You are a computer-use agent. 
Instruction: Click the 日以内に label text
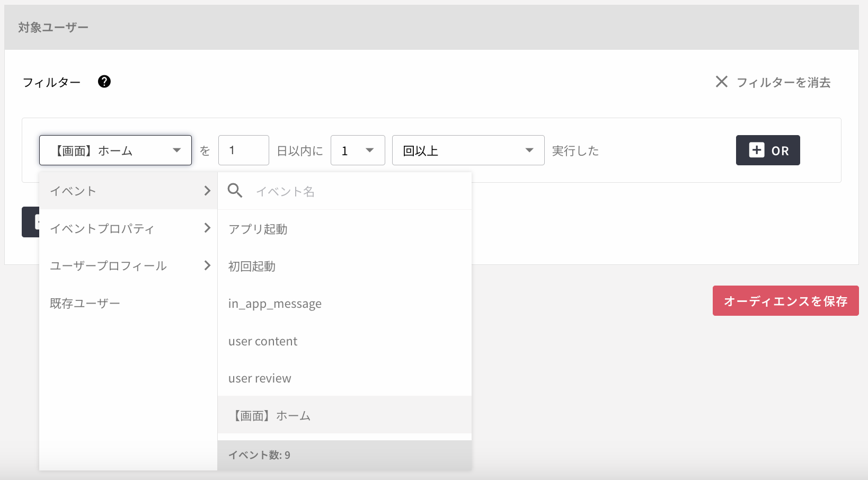pyautogui.click(x=300, y=151)
